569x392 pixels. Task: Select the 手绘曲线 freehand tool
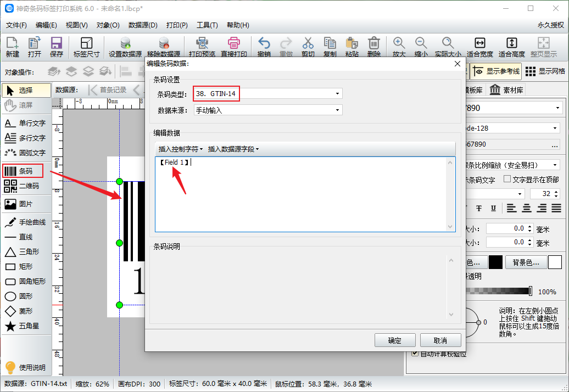pos(26,222)
